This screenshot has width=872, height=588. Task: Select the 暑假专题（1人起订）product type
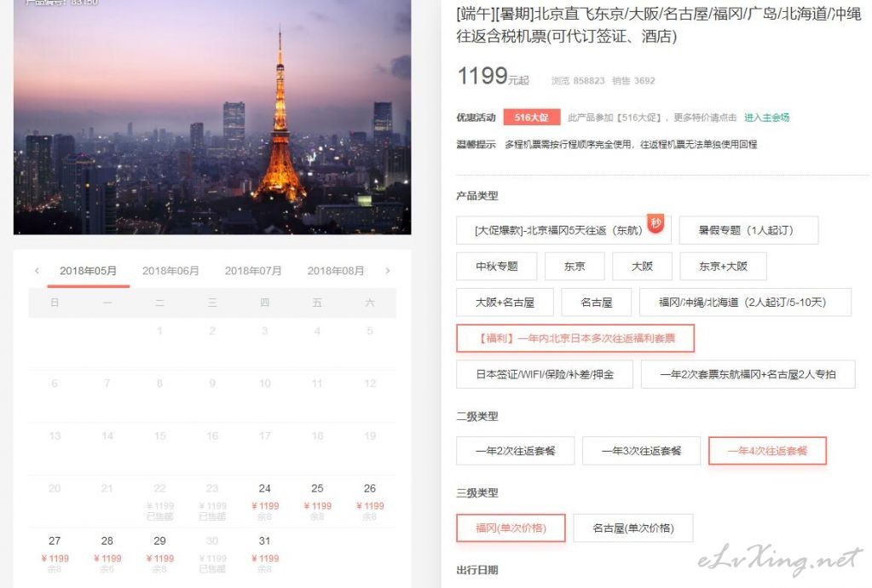[748, 230]
